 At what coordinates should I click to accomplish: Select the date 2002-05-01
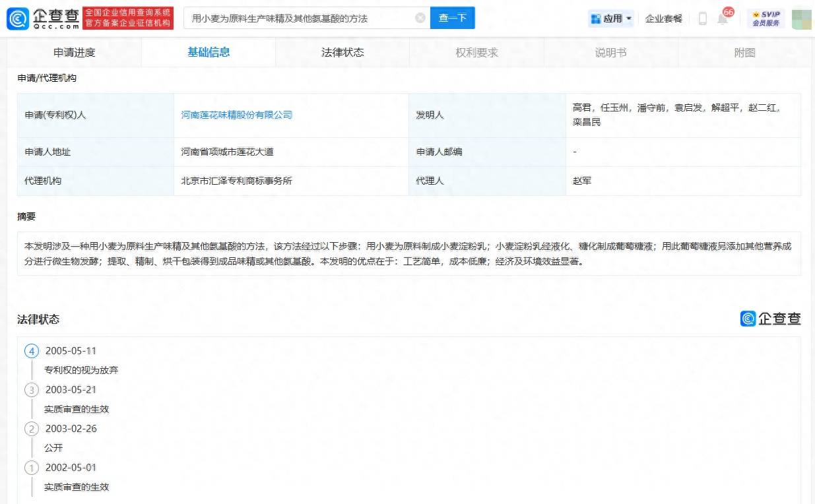point(71,468)
